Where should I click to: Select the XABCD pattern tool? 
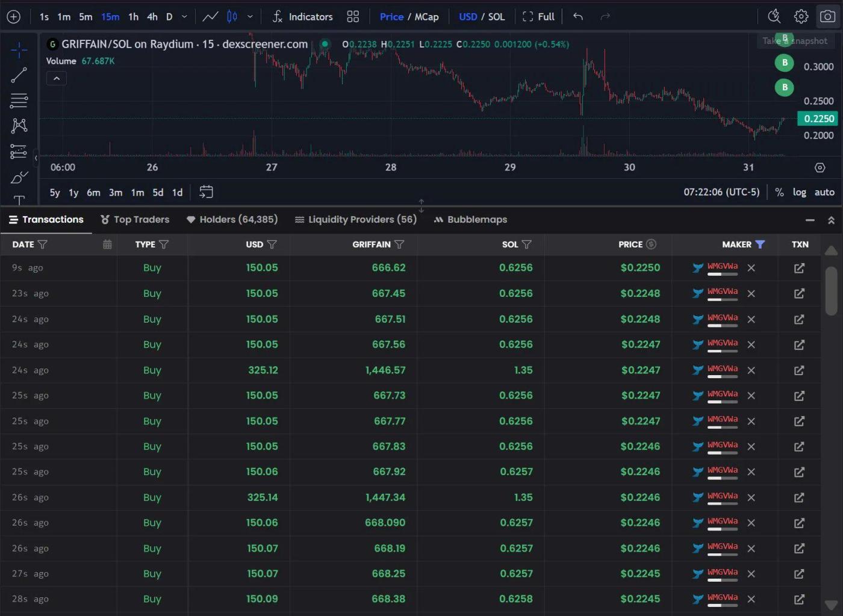click(19, 126)
